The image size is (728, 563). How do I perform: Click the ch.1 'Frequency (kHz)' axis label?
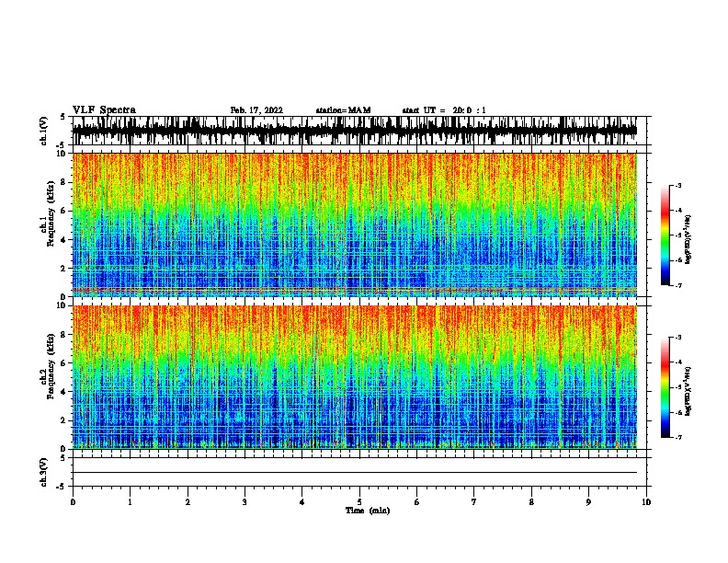click(51, 214)
